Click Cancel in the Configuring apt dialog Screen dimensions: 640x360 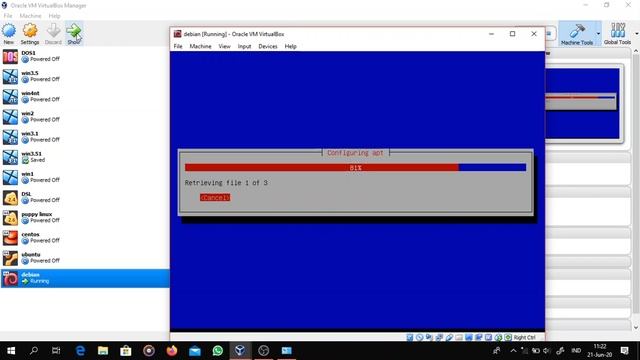point(215,198)
